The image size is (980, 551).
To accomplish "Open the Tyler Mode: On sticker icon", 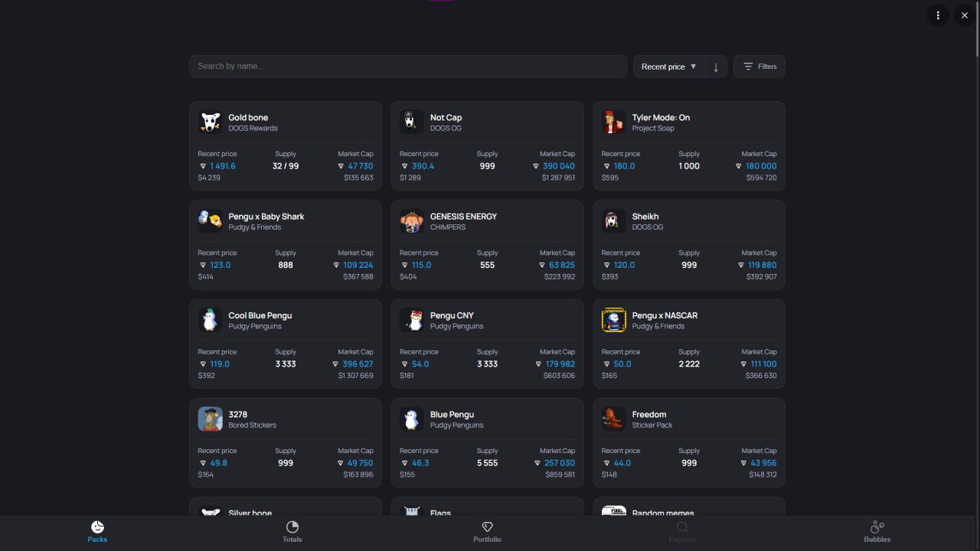I will tap(614, 122).
